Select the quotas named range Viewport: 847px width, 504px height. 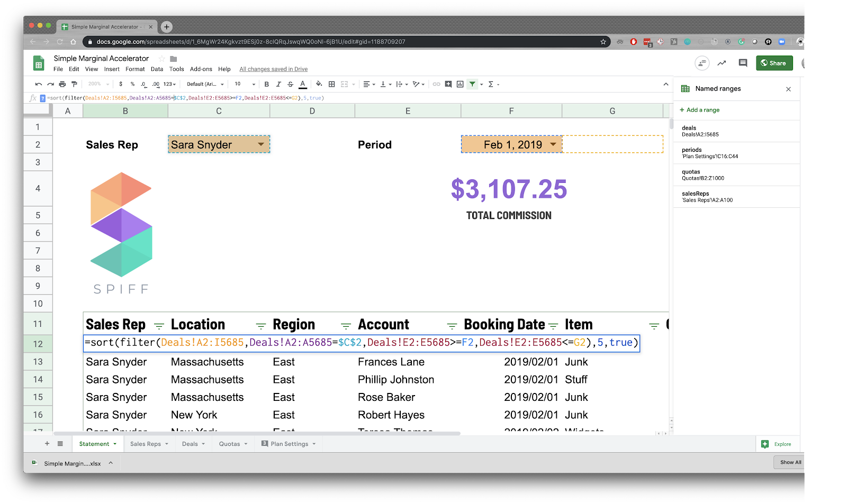click(x=736, y=175)
